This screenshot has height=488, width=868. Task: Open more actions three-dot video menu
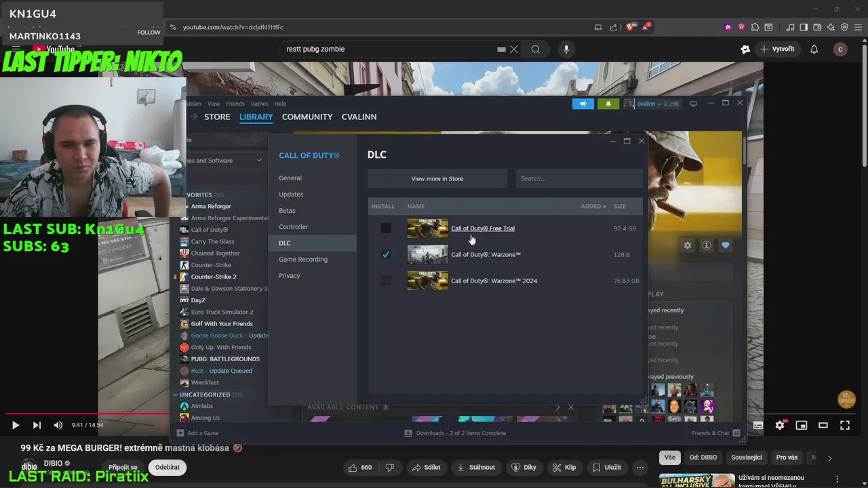click(640, 467)
